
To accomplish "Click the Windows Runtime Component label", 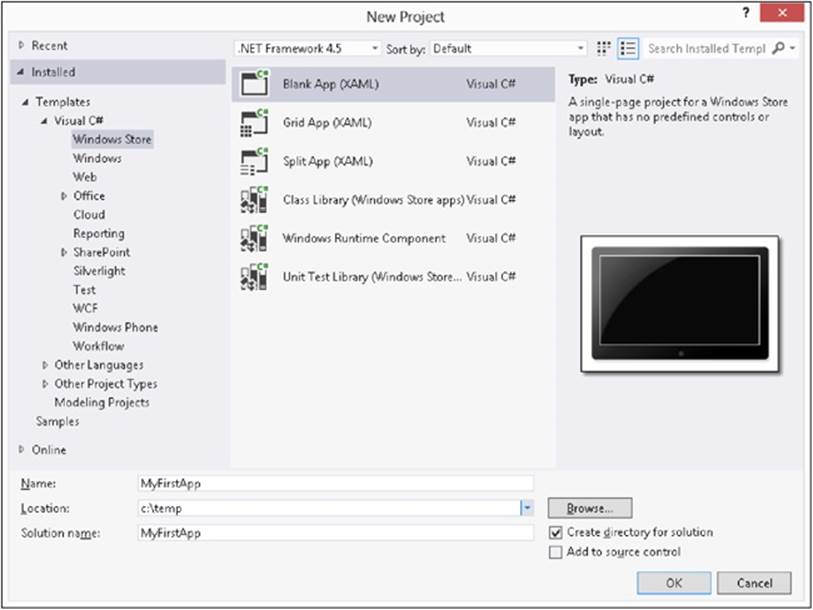I will click(364, 238).
